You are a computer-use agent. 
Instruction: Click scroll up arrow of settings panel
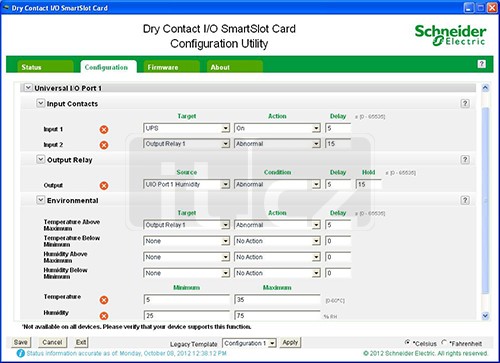tap(485, 88)
